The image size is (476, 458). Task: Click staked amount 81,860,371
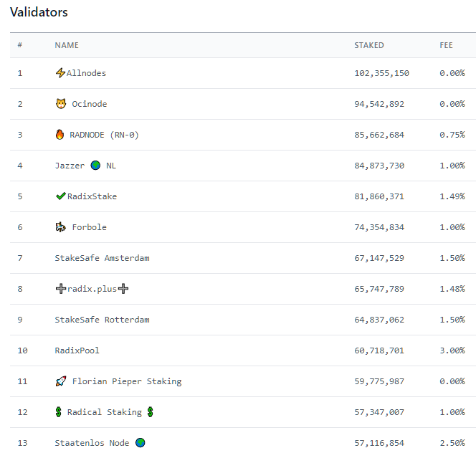[x=379, y=196]
